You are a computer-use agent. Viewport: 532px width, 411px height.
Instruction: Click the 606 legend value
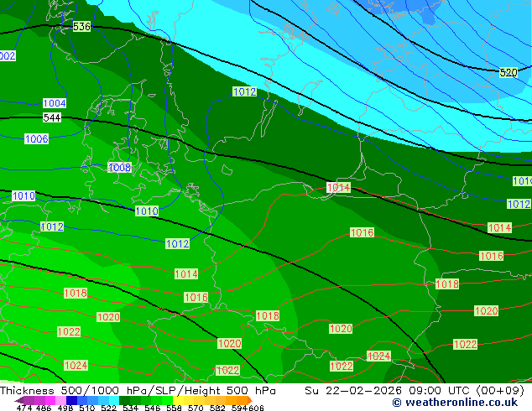click(x=256, y=408)
